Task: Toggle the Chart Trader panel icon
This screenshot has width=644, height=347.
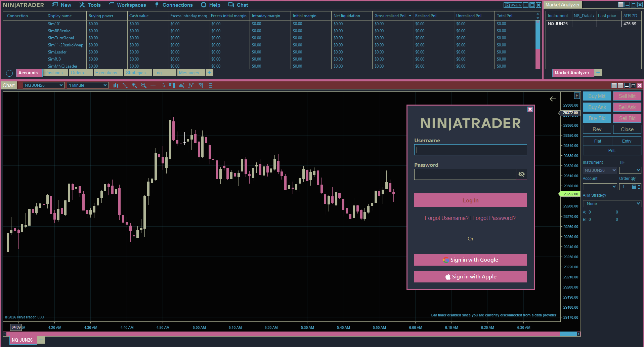Action: pos(172,85)
